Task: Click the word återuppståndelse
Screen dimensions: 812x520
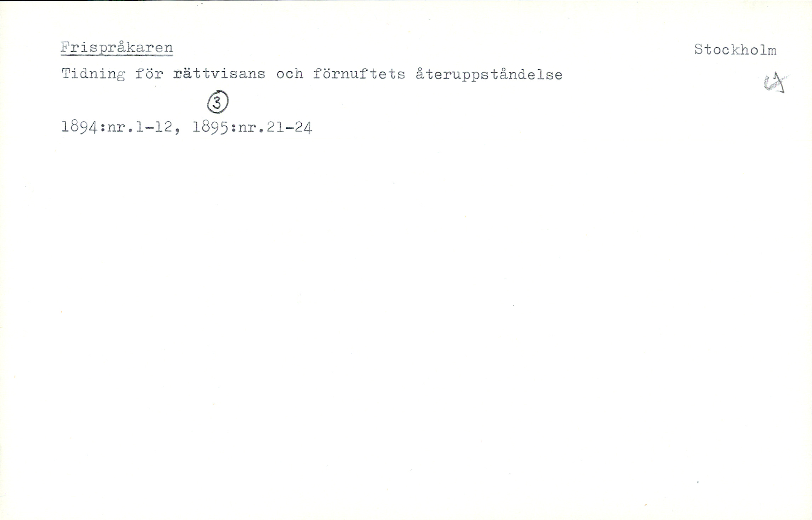Action: [x=489, y=75]
